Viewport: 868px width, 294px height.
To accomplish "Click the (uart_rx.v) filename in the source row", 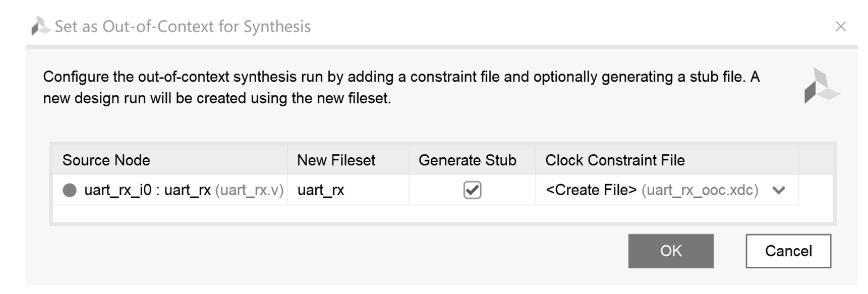I will (250, 190).
